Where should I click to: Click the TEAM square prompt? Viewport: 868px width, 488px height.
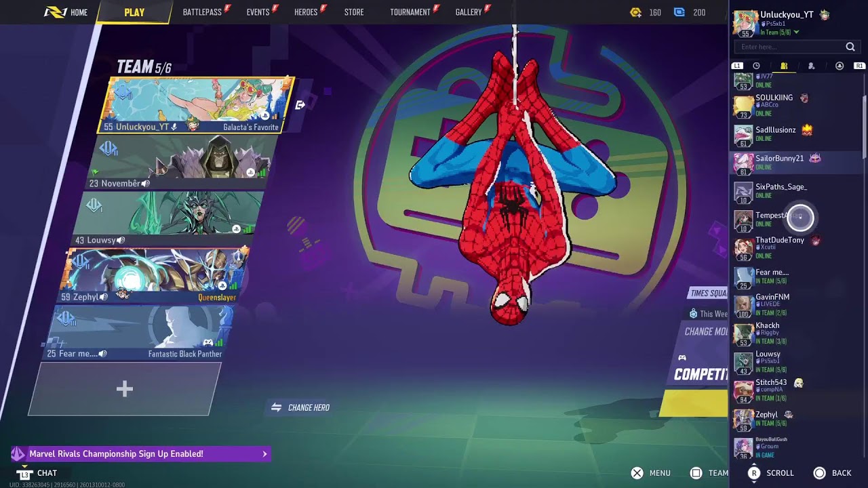point(709,473)
